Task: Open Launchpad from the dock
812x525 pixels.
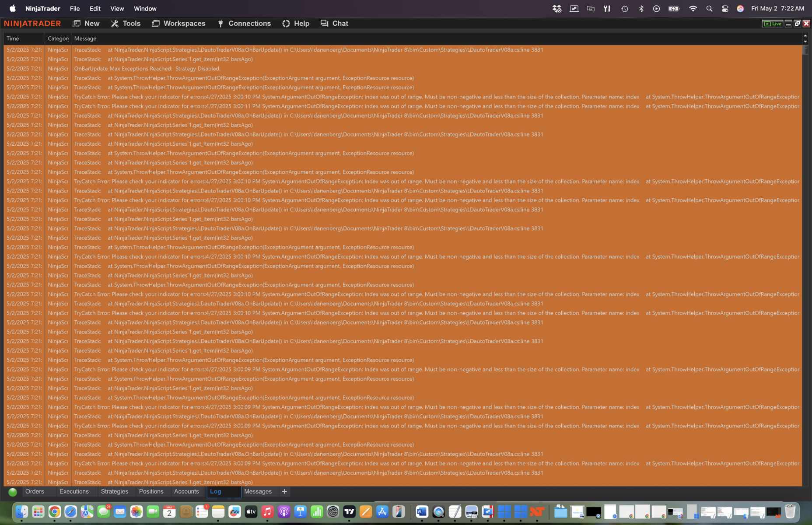Action: point(38,511)
